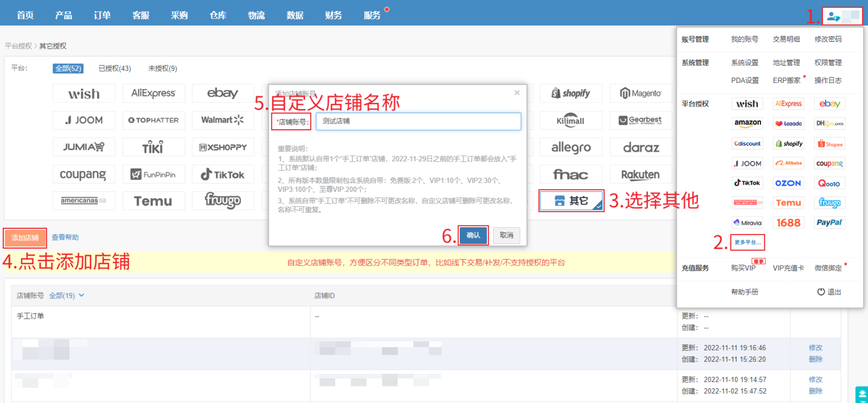Screen dimensions: 868x403
Task: Select the Fnac platform tile
Action: [x=571, y=174]
